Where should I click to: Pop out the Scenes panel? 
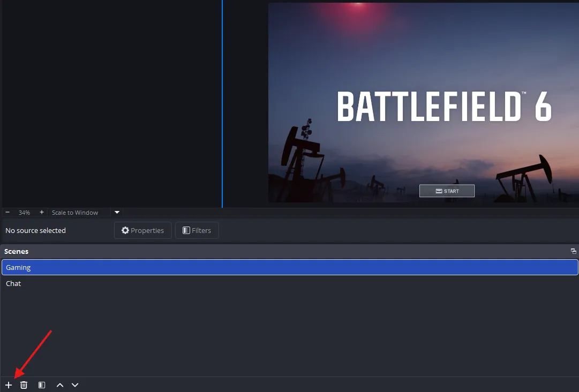click(x=573, y=251)
